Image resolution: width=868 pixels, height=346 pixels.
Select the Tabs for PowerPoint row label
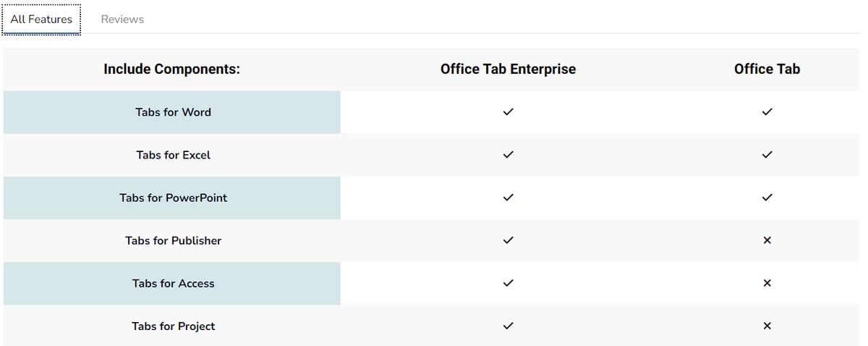point(173,198)
